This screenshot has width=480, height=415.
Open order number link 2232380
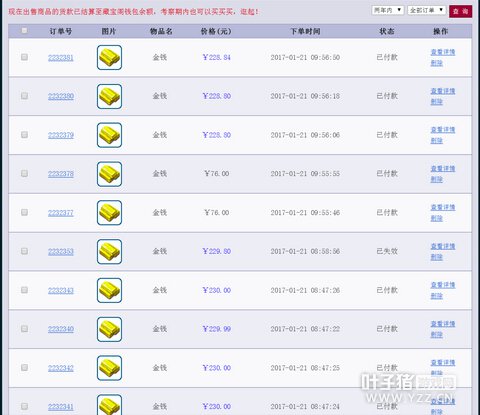[x=61, y=96]
